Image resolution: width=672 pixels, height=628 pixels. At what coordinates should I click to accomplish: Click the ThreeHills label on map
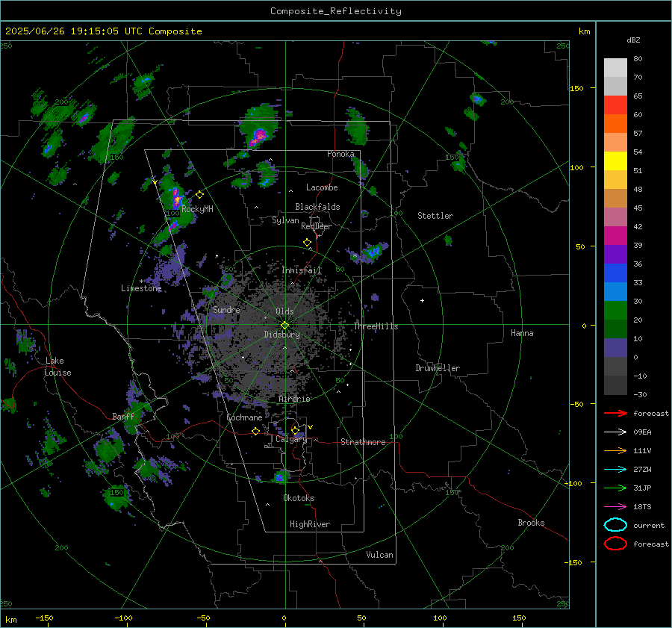376,326
